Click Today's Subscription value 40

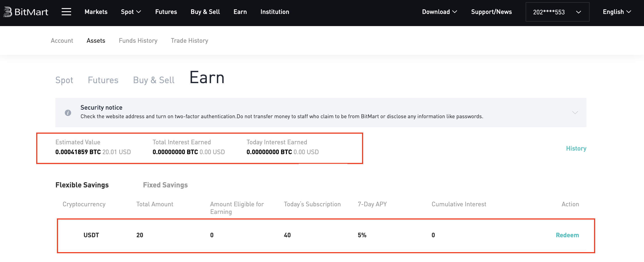[x=287, y=235]
